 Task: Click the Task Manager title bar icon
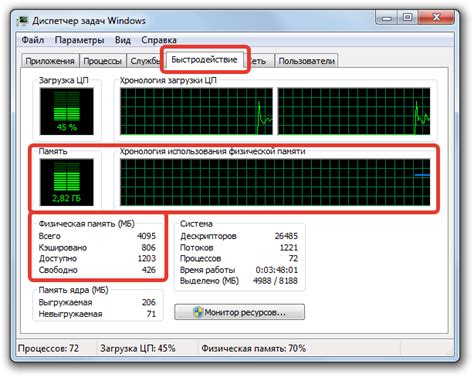click(22, 21)
